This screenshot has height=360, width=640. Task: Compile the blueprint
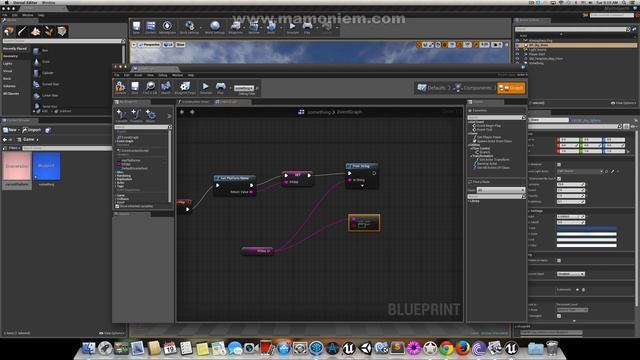pyautogui.click(x=120, y=87)
